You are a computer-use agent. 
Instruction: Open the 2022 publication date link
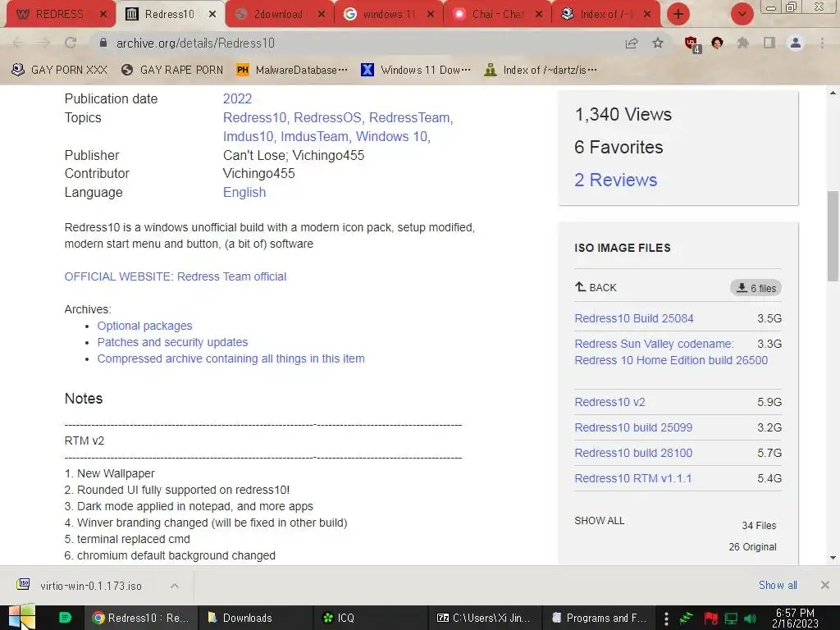point(237,98)
